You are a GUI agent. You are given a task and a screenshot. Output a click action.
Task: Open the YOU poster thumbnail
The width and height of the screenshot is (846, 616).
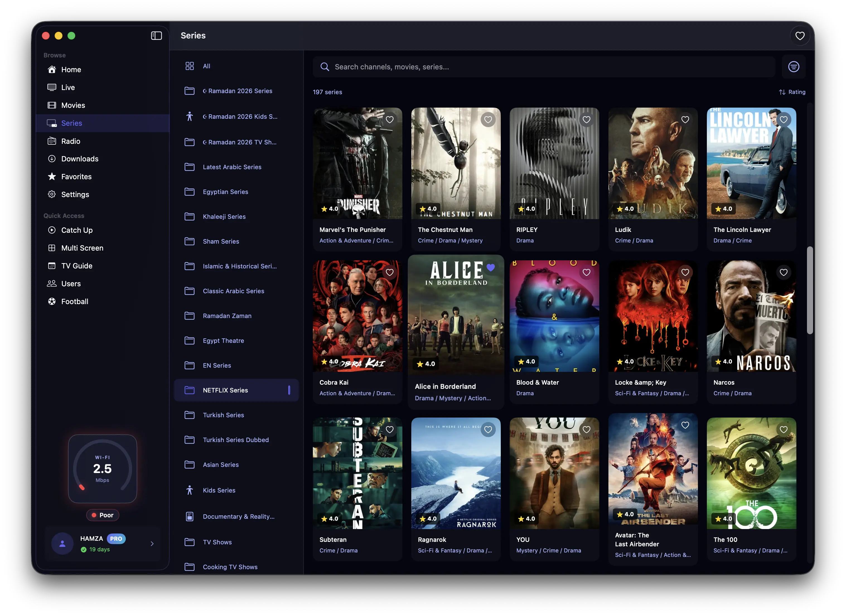554,473
